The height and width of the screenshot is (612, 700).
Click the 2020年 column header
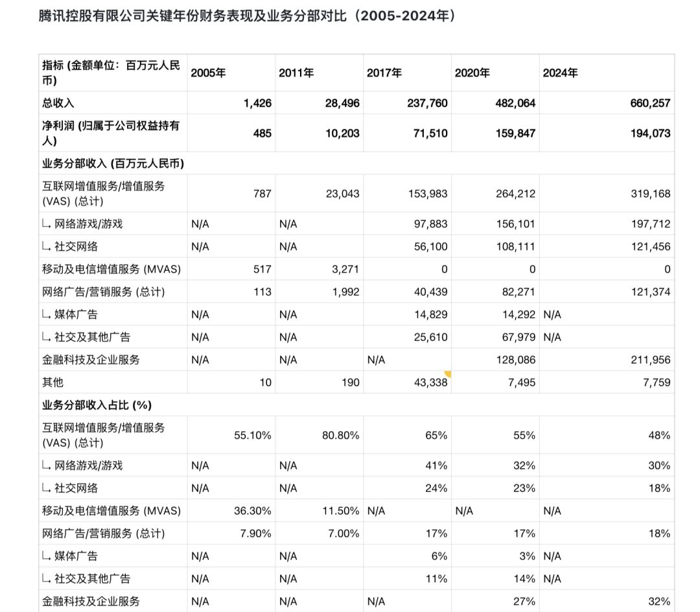472,73
